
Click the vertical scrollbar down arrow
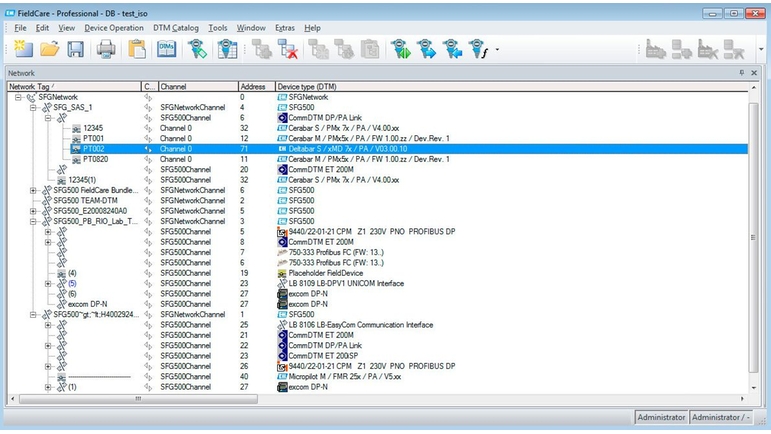(752, 387)
